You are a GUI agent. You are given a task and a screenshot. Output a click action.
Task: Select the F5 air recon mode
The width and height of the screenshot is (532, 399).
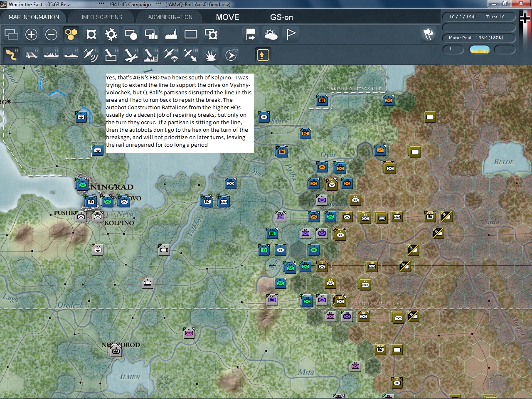click(91, 55)
